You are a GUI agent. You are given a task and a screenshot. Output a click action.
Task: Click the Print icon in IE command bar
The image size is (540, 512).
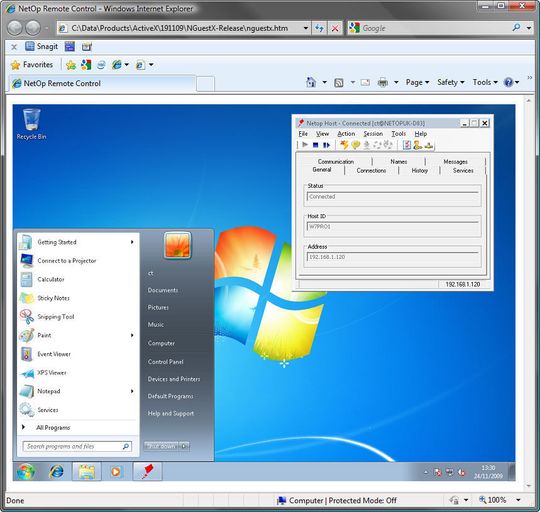click(383, 82)
